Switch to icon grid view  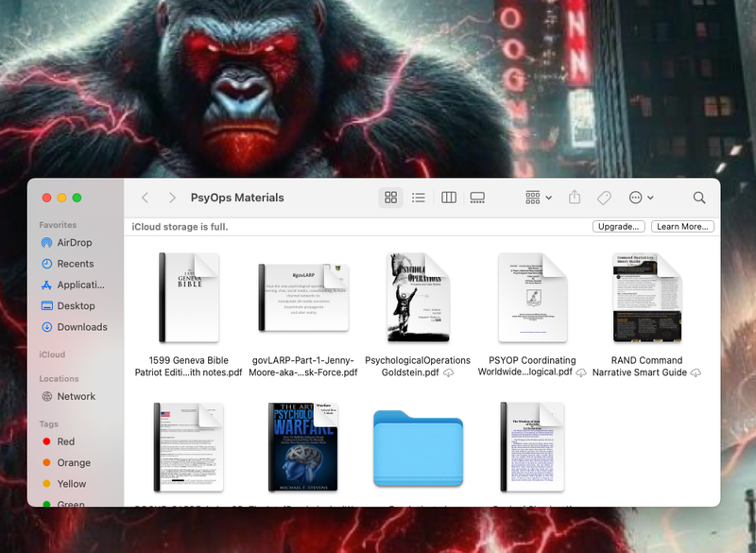(390, 198)
